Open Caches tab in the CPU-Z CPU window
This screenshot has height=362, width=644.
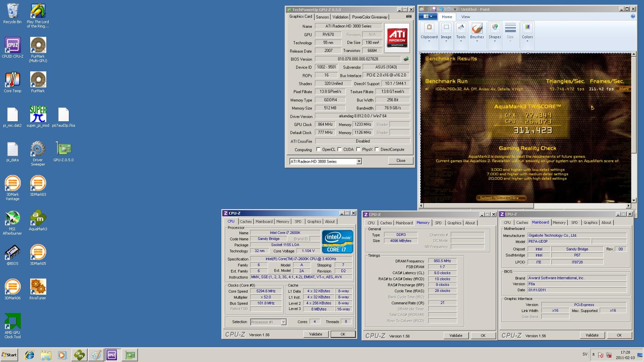pos(246,221)
